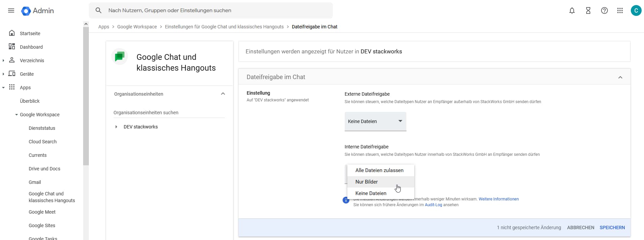Click the Google Admin logo
Viewport: 644px width, 240px height.
[38, 11]
